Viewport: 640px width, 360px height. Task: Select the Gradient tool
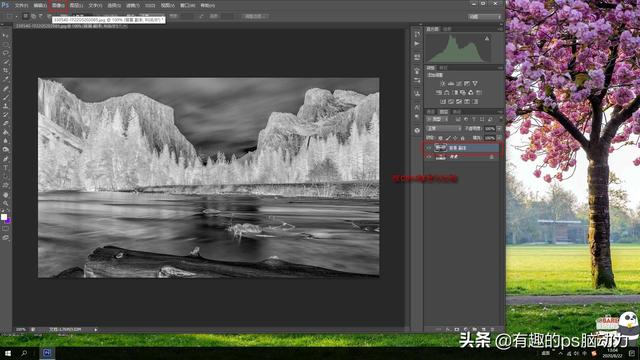[6, 132]
